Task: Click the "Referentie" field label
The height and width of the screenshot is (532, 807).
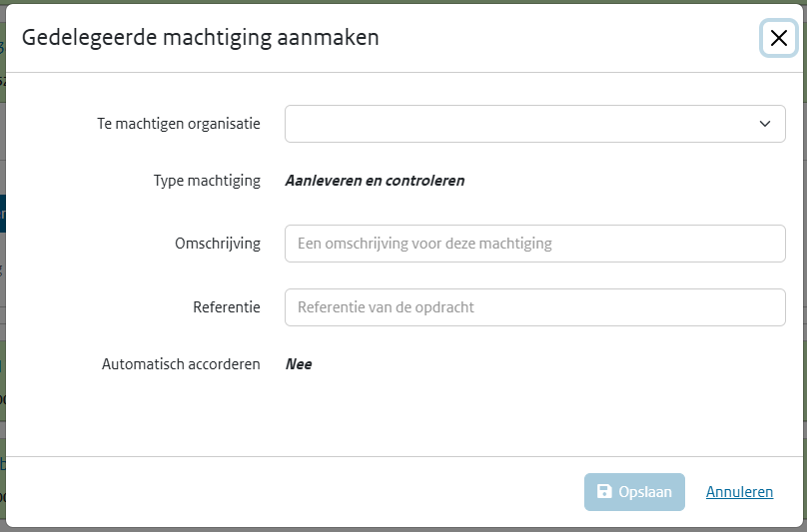Action: click(x=227, y=307)
